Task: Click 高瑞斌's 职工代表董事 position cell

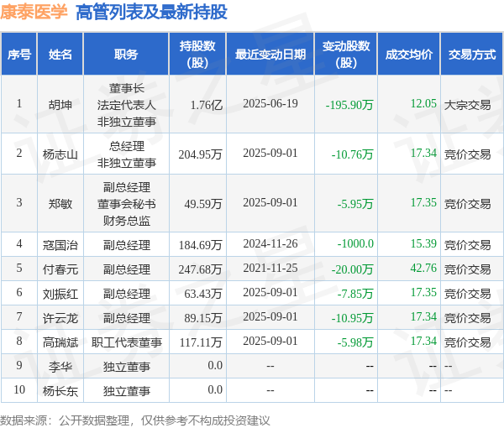Action: pyautogui.click(x=126, y=342)
